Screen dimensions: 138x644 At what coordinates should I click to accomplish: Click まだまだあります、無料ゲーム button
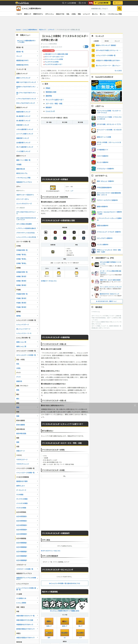click(107, 301)
